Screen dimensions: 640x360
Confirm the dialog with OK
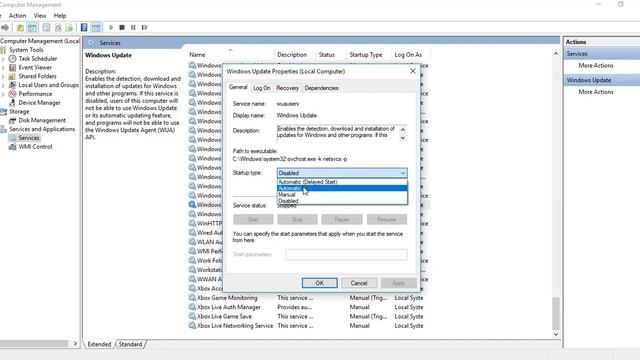point(320,283)
